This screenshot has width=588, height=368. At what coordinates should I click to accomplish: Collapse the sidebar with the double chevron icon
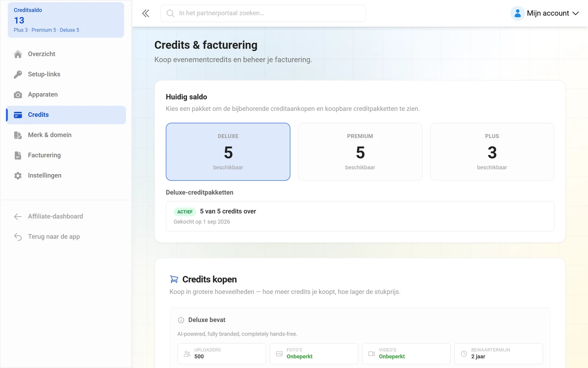coord(146,13)
